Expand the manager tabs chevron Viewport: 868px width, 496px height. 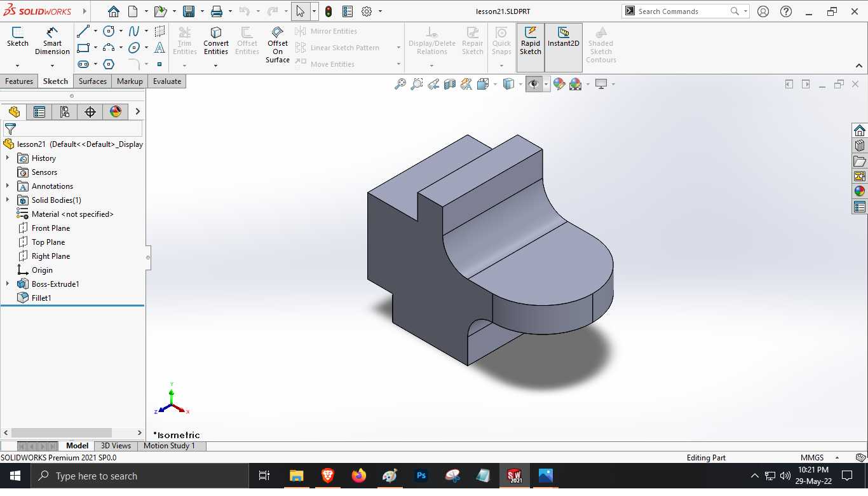137,112
